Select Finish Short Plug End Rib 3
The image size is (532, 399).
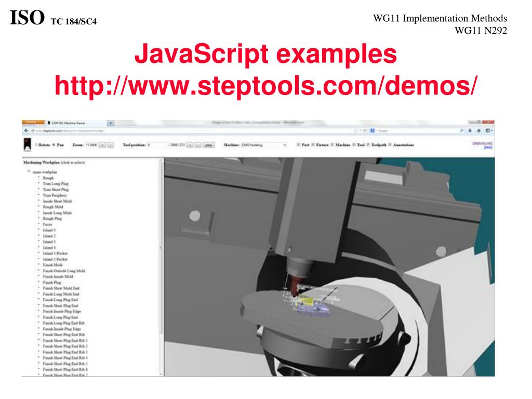pos(65,352)
